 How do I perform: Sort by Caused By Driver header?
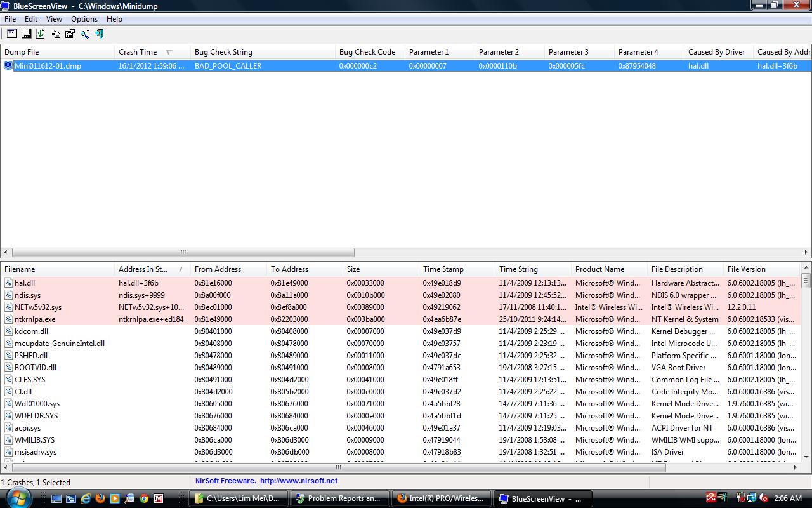point(719,52)
